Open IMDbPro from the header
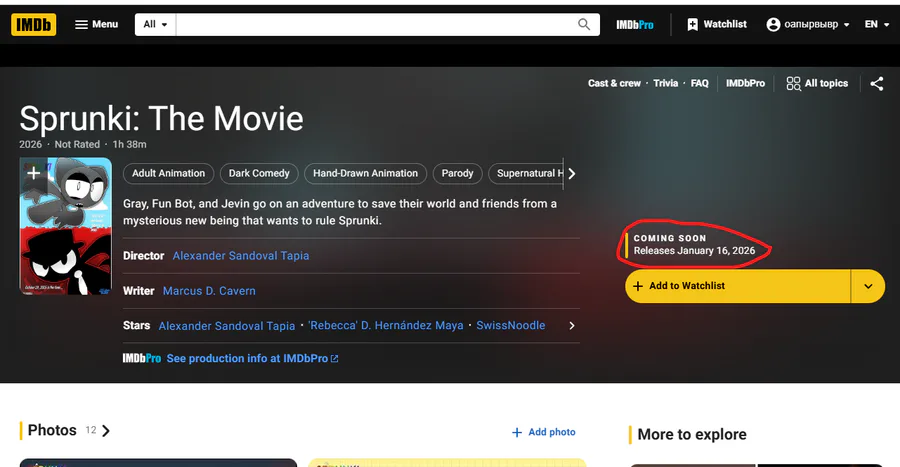 pyautogui.click(x=635, y=25)
